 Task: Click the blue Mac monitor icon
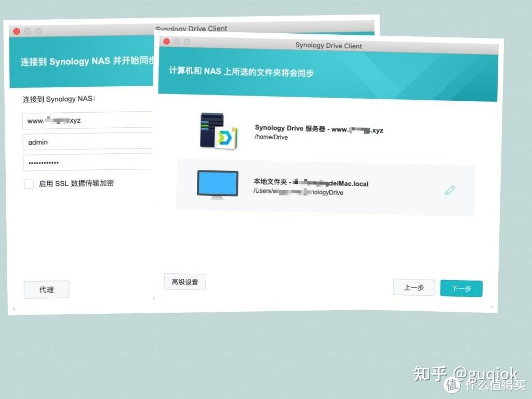point(217,185)
